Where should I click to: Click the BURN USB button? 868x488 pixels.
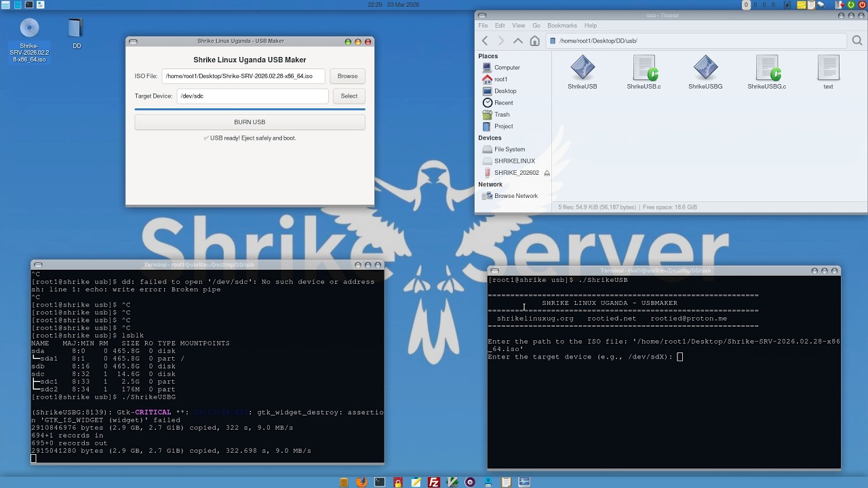(x=250, y=122)
